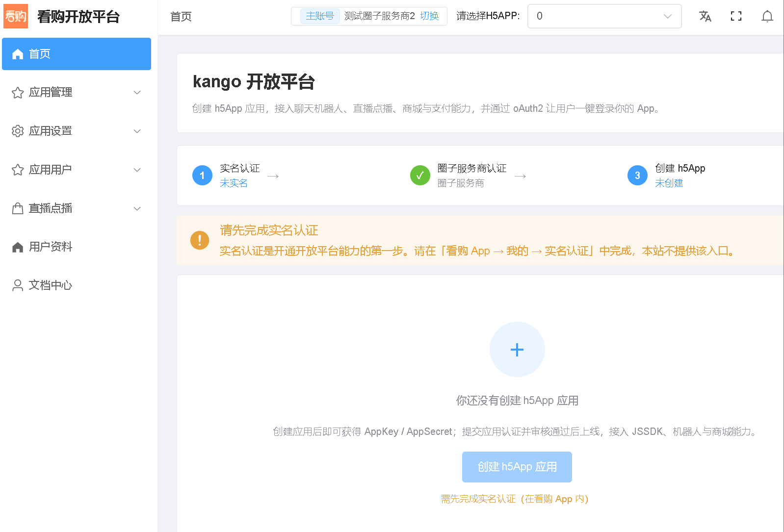Click 切换 to switch account
Screen dimensions: 784x532
[429, 16]
